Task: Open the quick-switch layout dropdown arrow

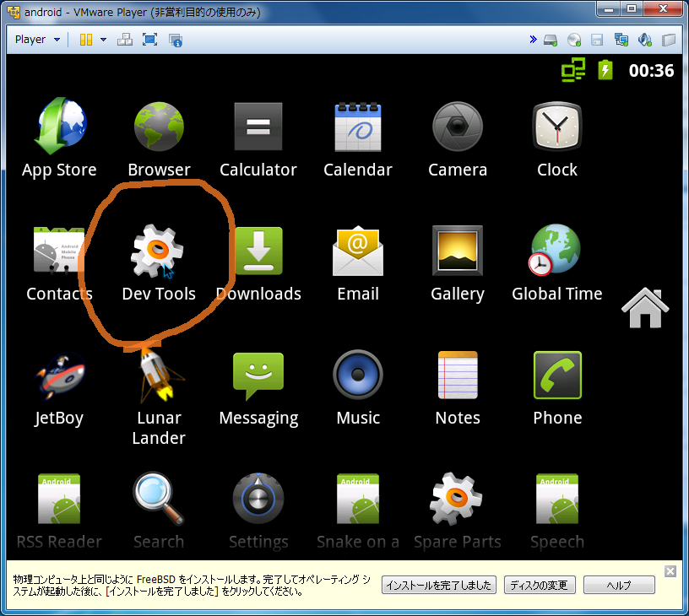Action: coord(104,39)
